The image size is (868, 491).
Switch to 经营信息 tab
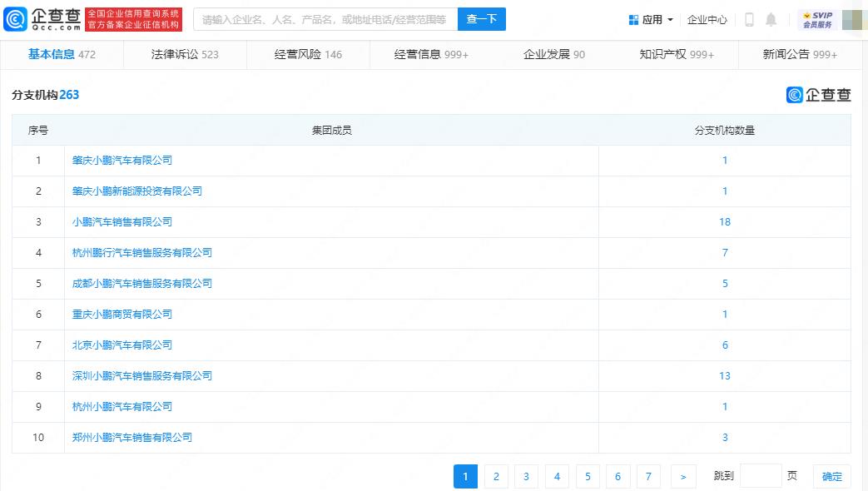coord(431,54)
